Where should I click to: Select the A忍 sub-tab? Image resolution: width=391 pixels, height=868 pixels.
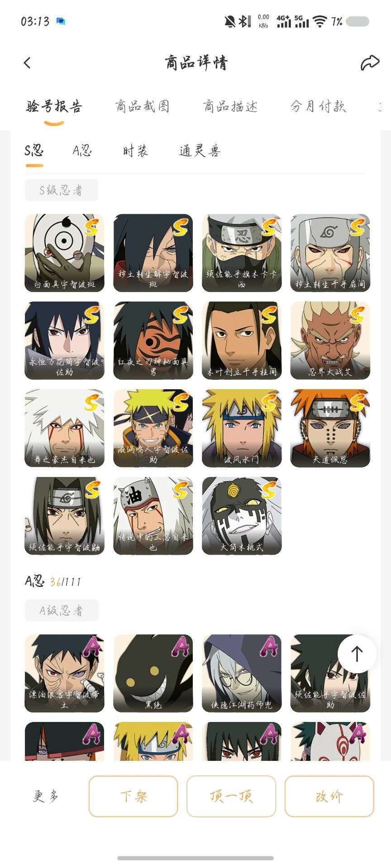click(82, 151)
